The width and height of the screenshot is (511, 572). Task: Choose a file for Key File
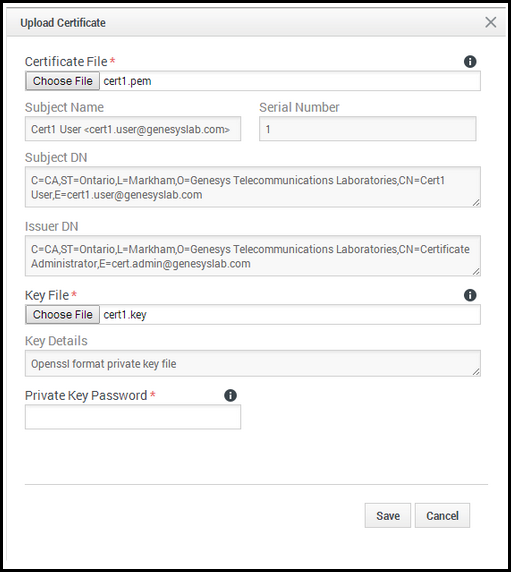coord(62,314)
